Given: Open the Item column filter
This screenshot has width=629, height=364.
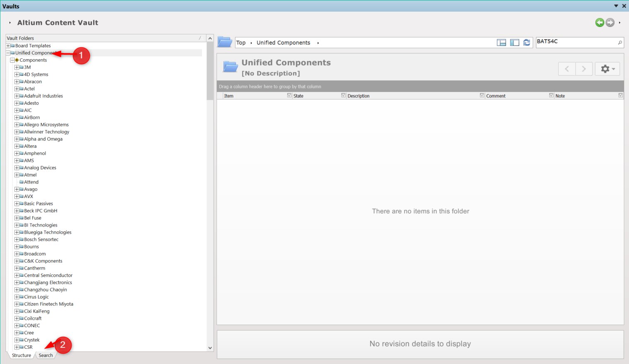Looking at the screenshot, I should pos(289,95).
